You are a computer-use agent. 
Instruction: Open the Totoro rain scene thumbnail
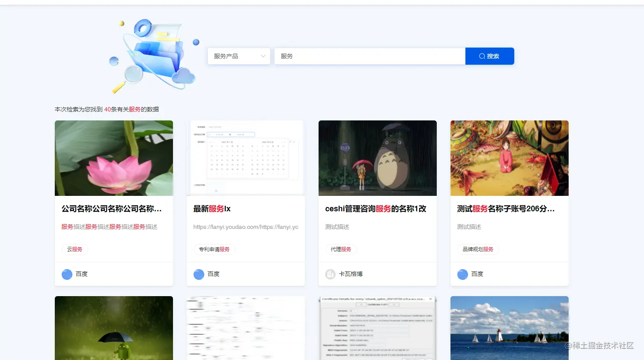click(x=378, y=158)
